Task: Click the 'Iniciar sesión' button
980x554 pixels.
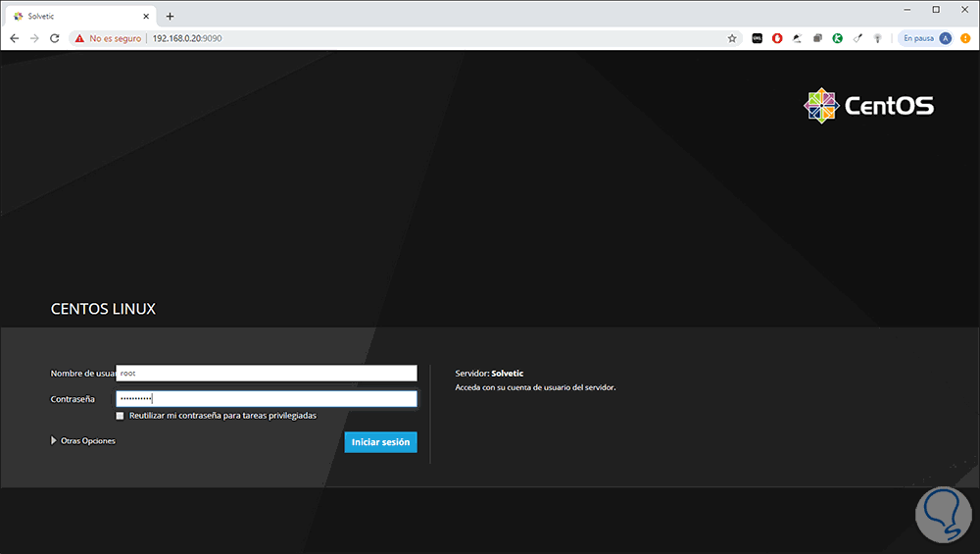Action: pyautogui.click(x=380, y=442)
